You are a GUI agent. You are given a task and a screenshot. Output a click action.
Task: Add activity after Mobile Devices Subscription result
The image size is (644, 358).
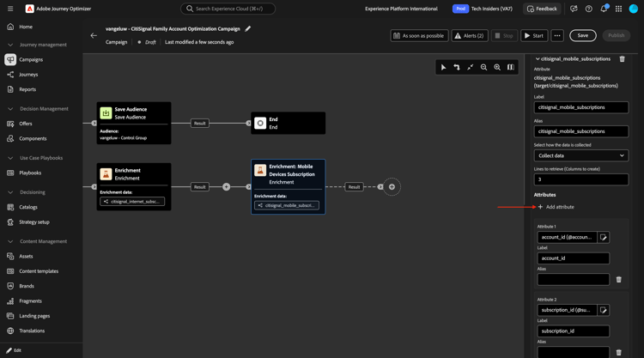[392, 187]
